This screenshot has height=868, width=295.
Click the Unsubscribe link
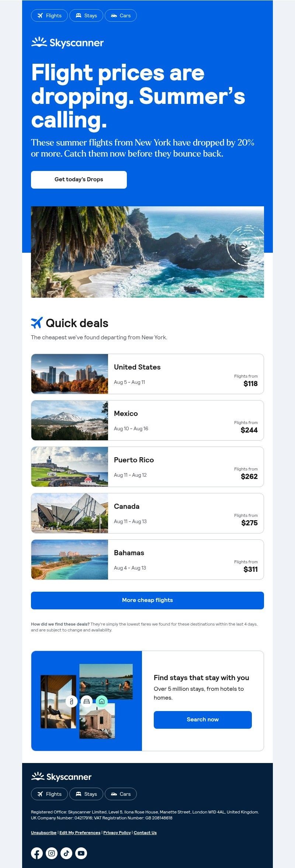pos(44,833)
